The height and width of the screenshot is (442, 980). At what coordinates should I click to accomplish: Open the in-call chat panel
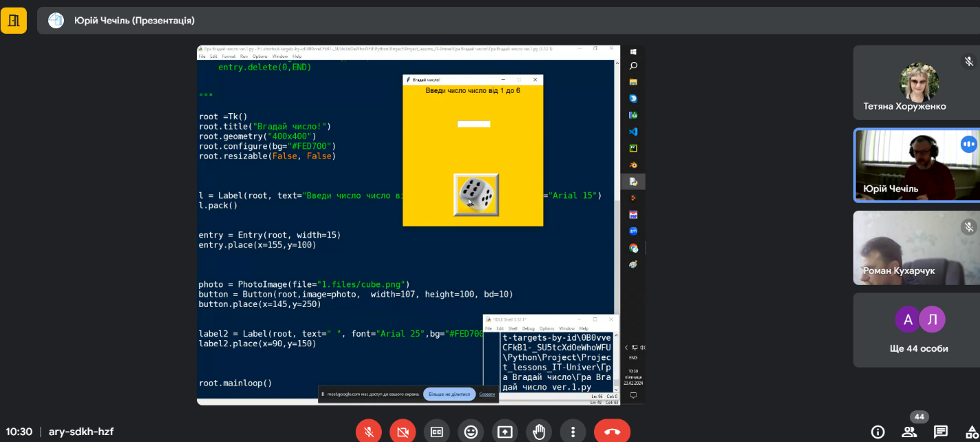click(941, 432)
